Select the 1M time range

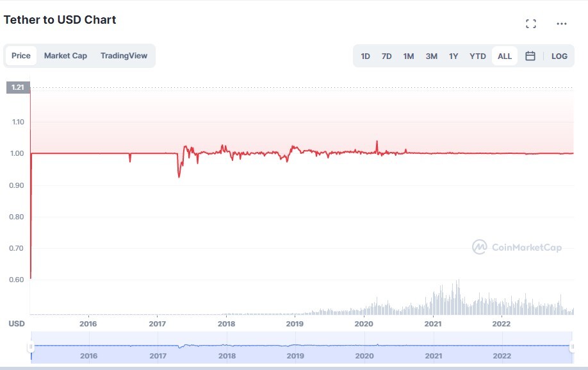[x=409, y=56]
